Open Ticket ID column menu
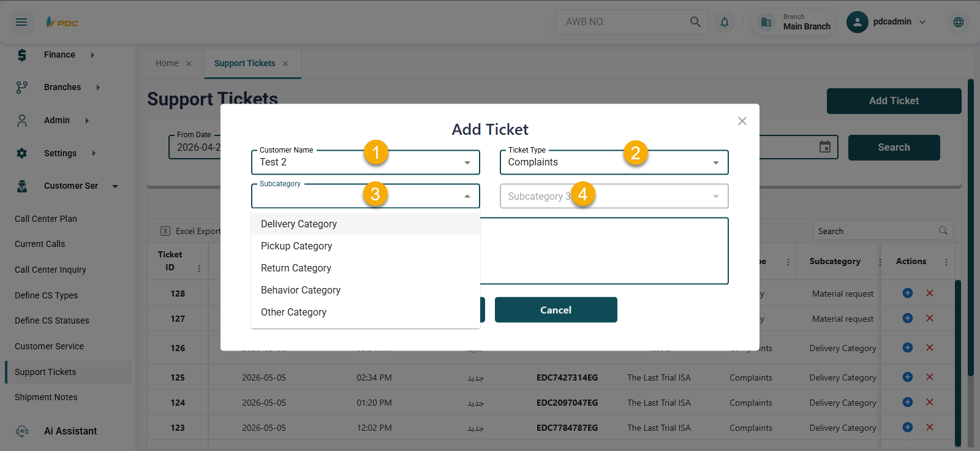Image resolution: width=980 pixels, height=451 pixels. coord(199,268)
